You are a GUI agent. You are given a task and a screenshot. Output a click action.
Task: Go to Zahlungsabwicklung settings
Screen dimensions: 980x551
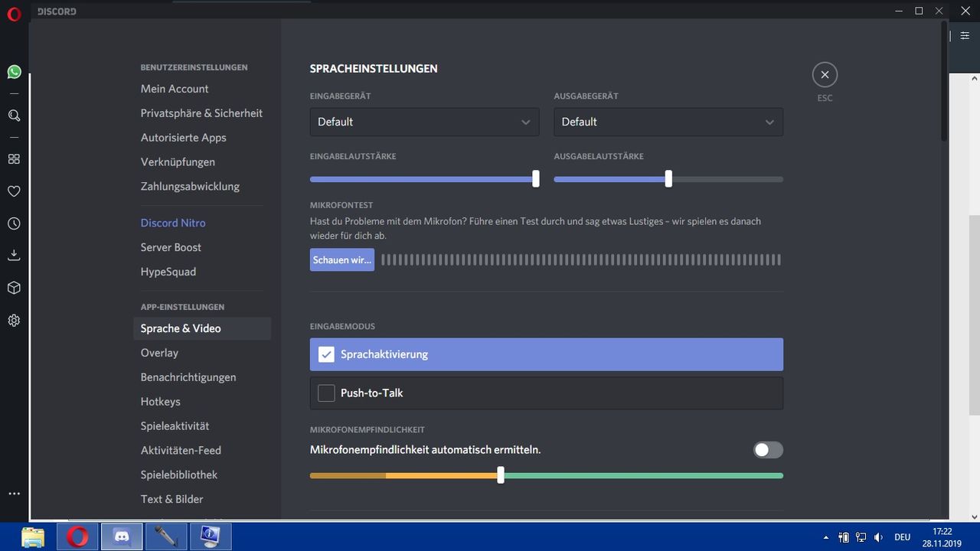tap(190, 187)
